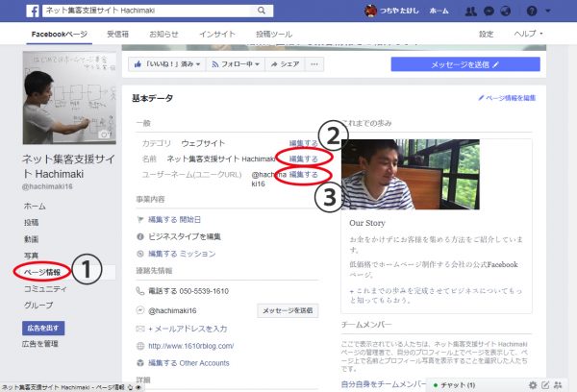The width and height of the screenshot is (577, 392).
Task: Click 編集する ミッション link
Action: tap(182, 254)
